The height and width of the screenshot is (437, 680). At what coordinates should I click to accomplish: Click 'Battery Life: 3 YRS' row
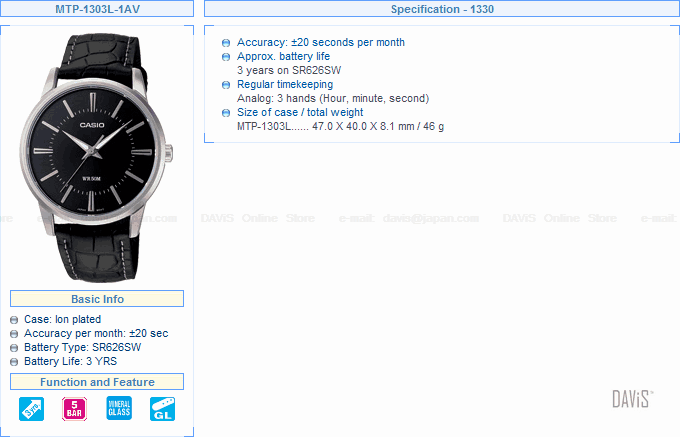point(70,361)
